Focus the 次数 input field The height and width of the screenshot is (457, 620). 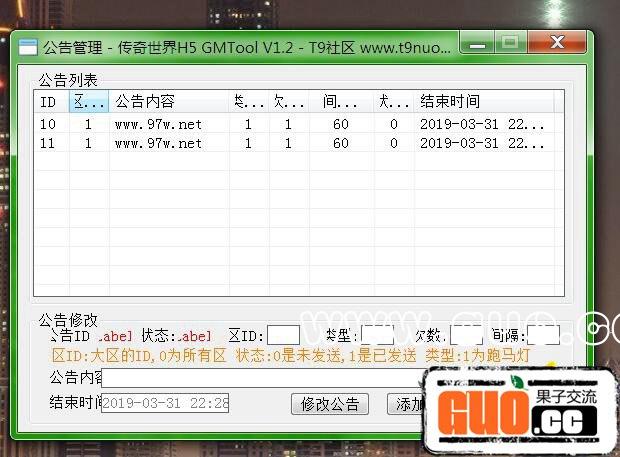point(466,335)
